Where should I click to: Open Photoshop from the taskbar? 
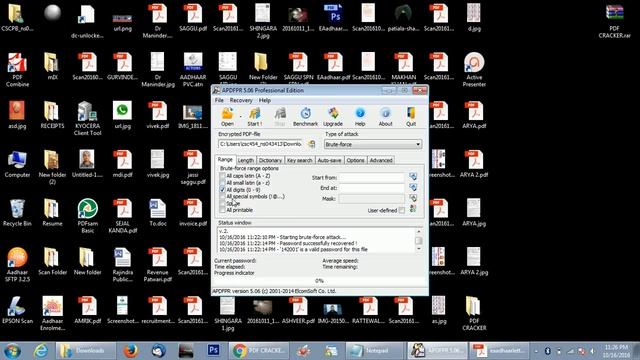click(x=213, y=351)
